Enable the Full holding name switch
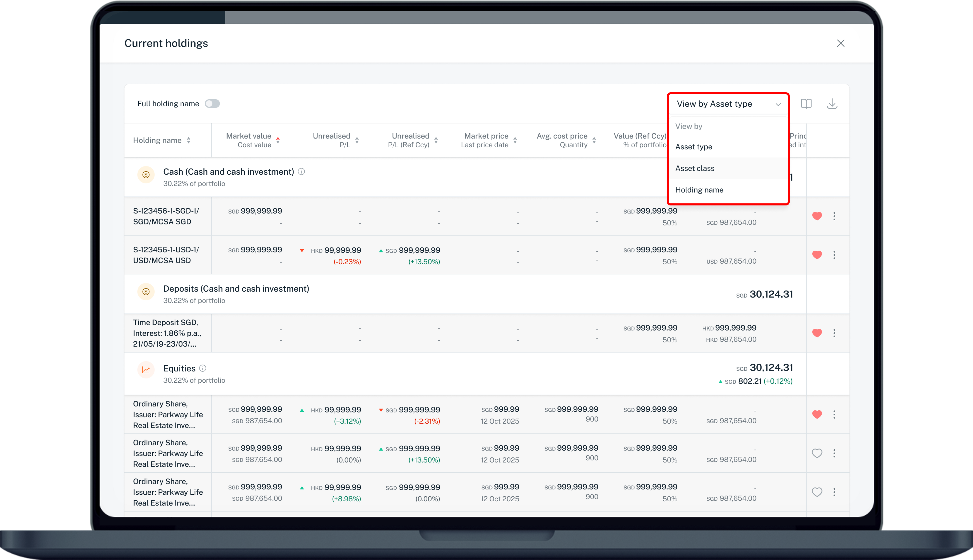This screenshot has height=560, width=973. [x=212, y=104]
